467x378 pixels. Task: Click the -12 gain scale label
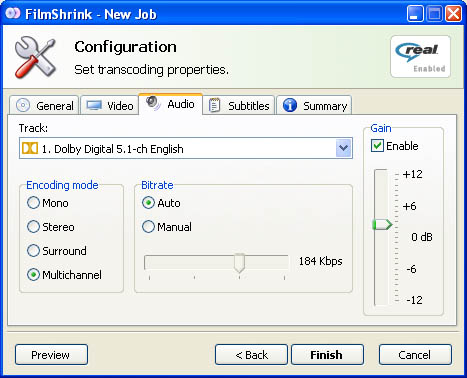point(414,300)
